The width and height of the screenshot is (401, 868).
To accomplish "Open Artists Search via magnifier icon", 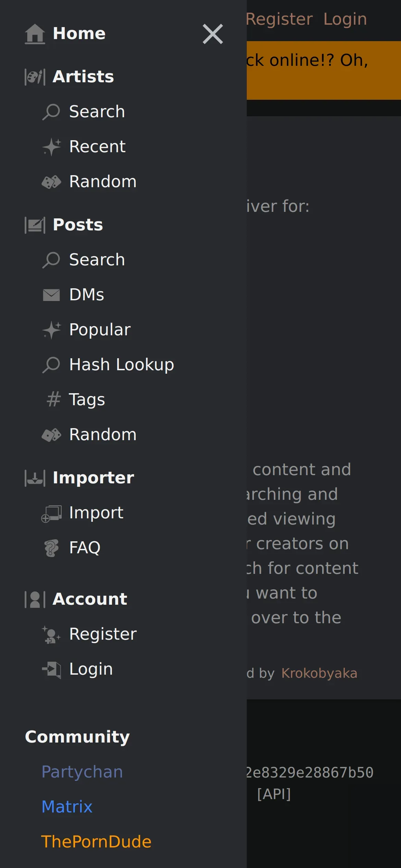I will (x=51, y=112).
